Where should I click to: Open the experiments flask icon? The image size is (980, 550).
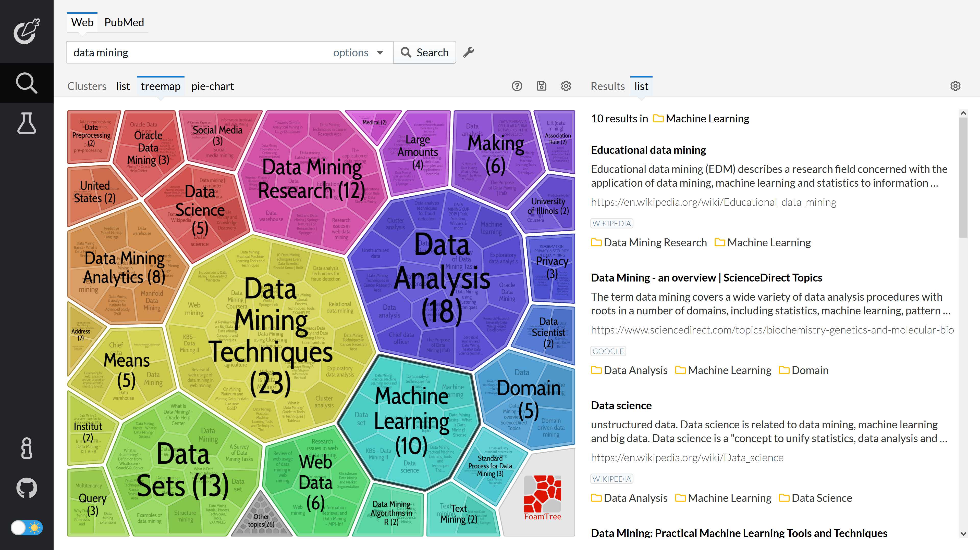point(27,123)
